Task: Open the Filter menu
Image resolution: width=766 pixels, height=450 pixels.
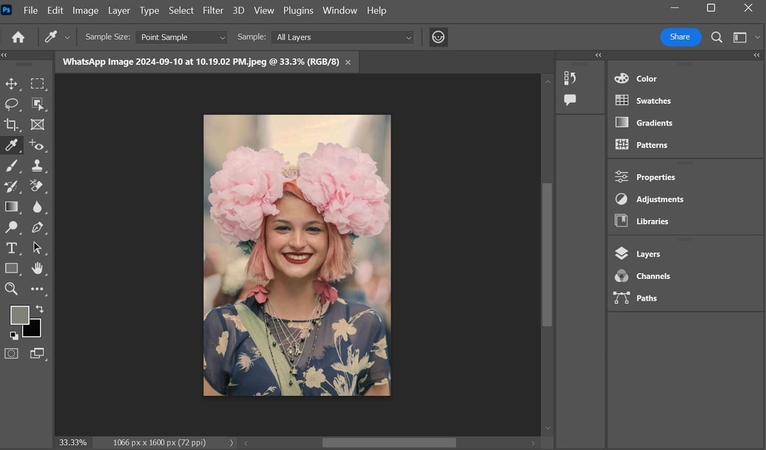Action: coord(213,10)
